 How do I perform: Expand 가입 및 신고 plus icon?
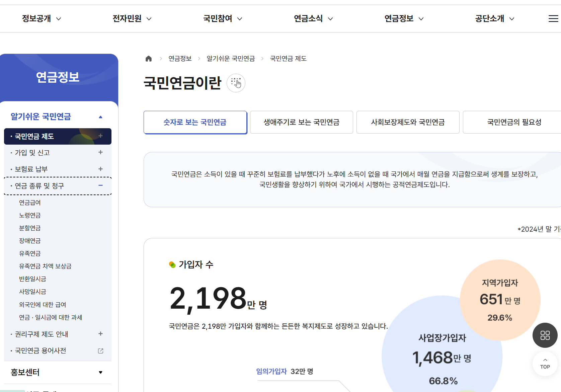pos(100,152)
